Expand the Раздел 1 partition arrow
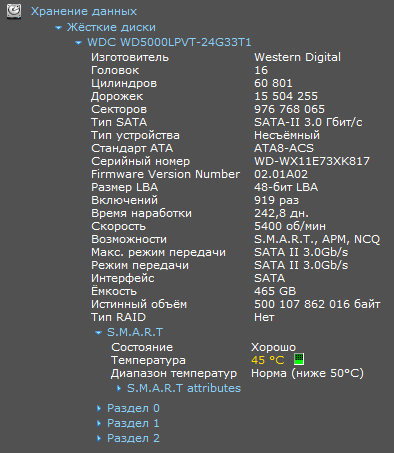 pyautogui.click(x=99, y=423)
